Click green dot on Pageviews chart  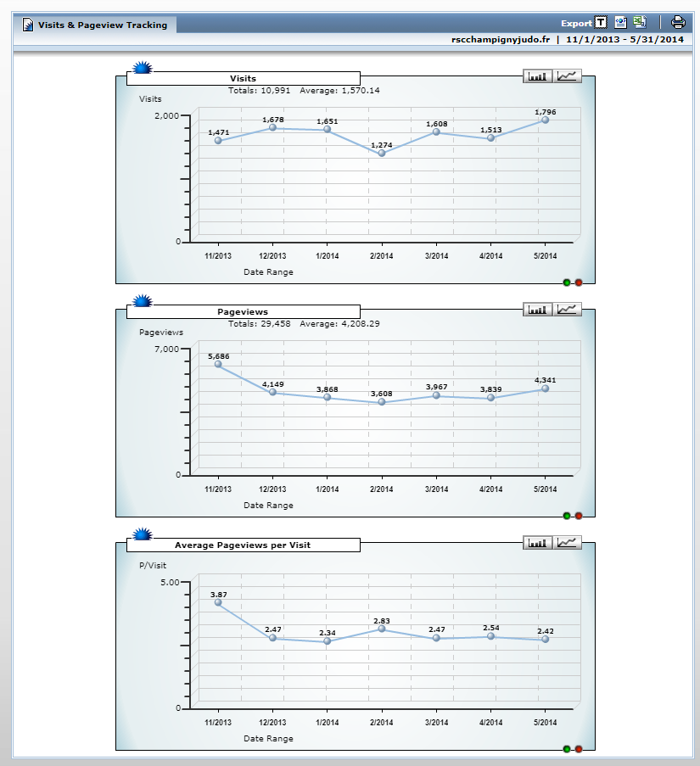[567, 516]
